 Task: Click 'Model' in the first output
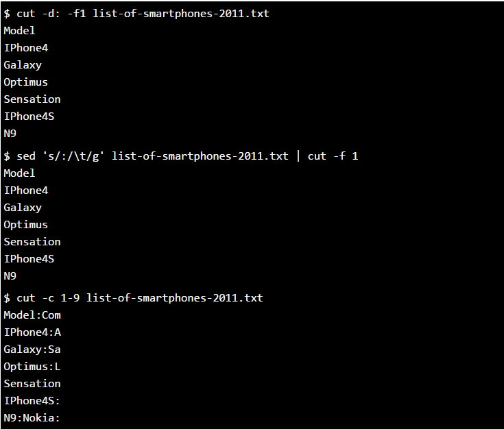pos(19,31)
